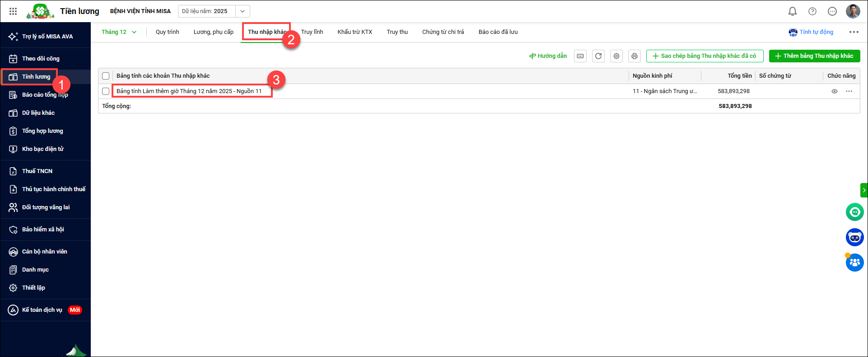868x357 pixels.
Task: Expand the Tháng 12 month selector
Action: [119, 32]
